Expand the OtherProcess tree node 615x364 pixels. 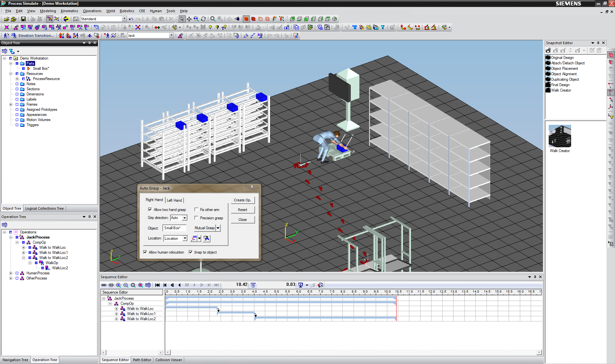pyautogui.click(x=11, y=278)
